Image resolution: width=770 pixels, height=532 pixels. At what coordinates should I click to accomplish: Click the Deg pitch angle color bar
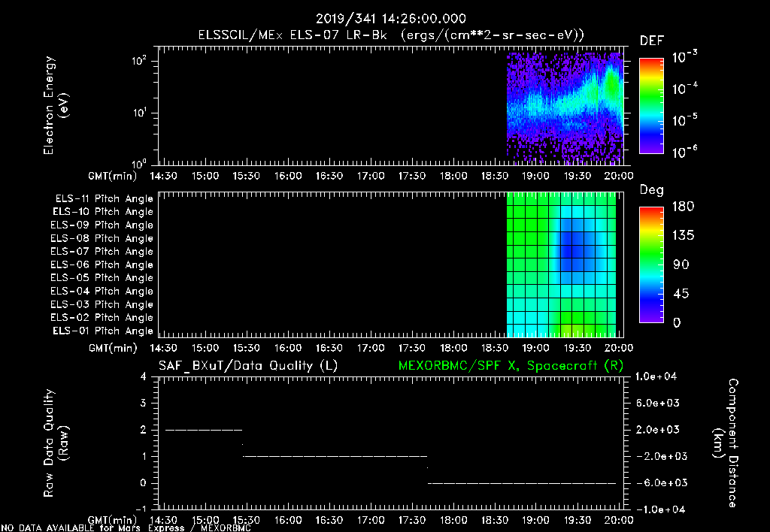click(x=651, y=264)
